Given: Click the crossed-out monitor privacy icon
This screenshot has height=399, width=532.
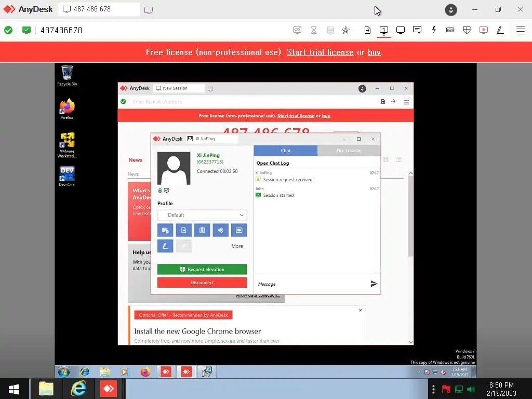Looking at the screenshot, I should point(297,30).
